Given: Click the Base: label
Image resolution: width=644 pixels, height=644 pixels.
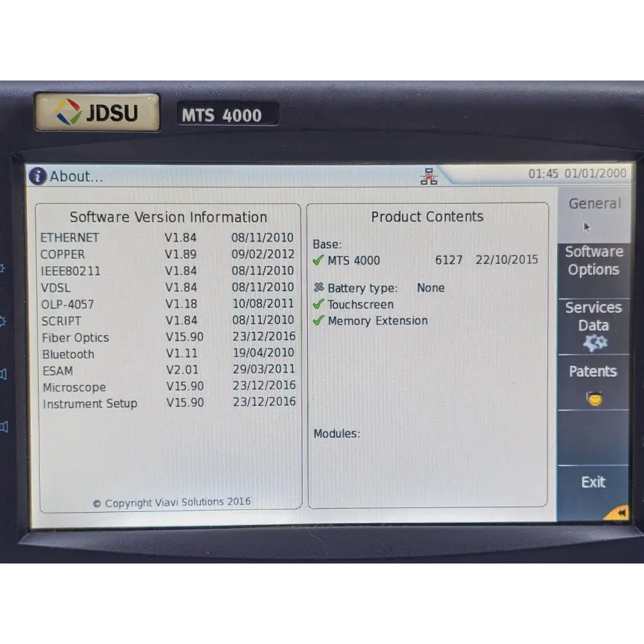Looking at the screenshot, I should (x=327, y=244).
